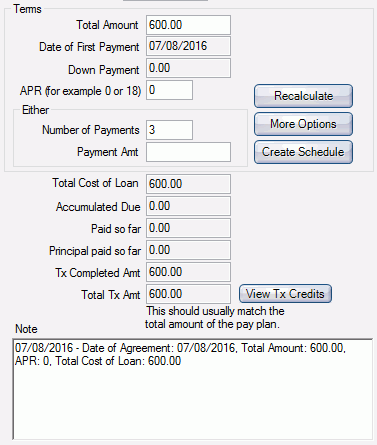Select the Number of Payments field
377x445 pixels.
[x=169, y=130]
